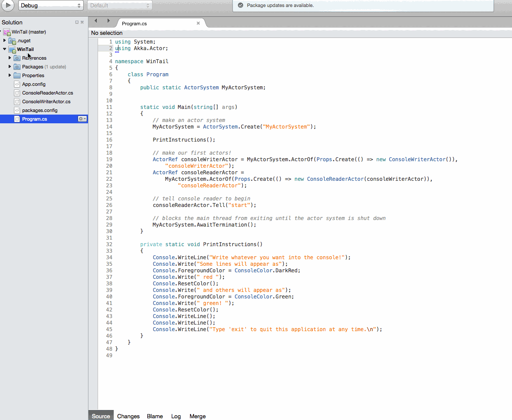Click the Run (play) button

7,5
